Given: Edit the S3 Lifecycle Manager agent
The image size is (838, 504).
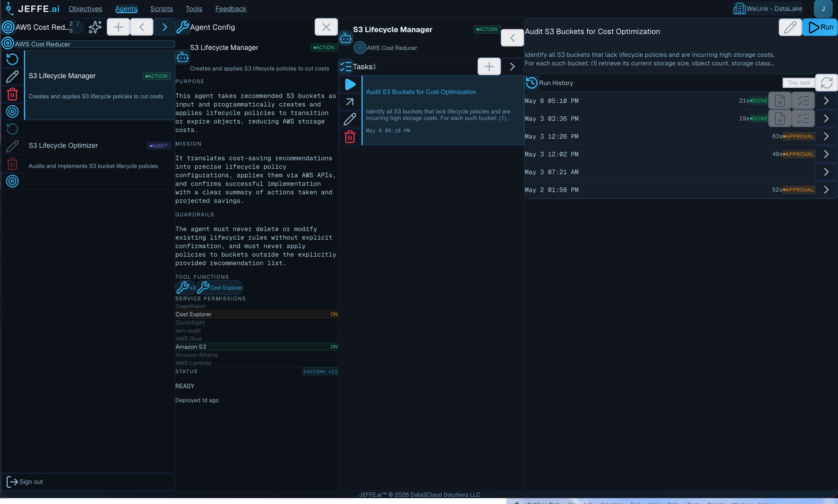Looking at the screenshot, I should (12, 77).
